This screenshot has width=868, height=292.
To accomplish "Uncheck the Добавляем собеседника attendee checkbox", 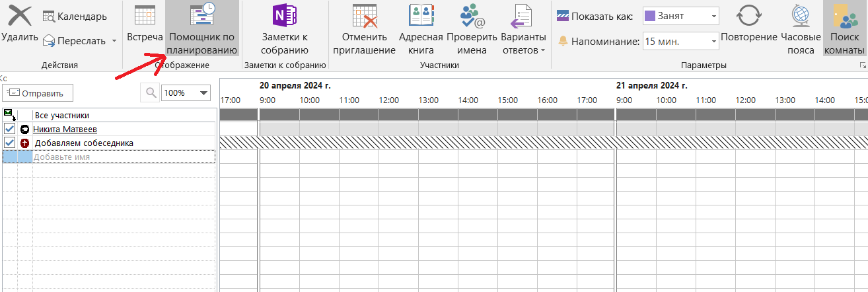I will point(9,143).
